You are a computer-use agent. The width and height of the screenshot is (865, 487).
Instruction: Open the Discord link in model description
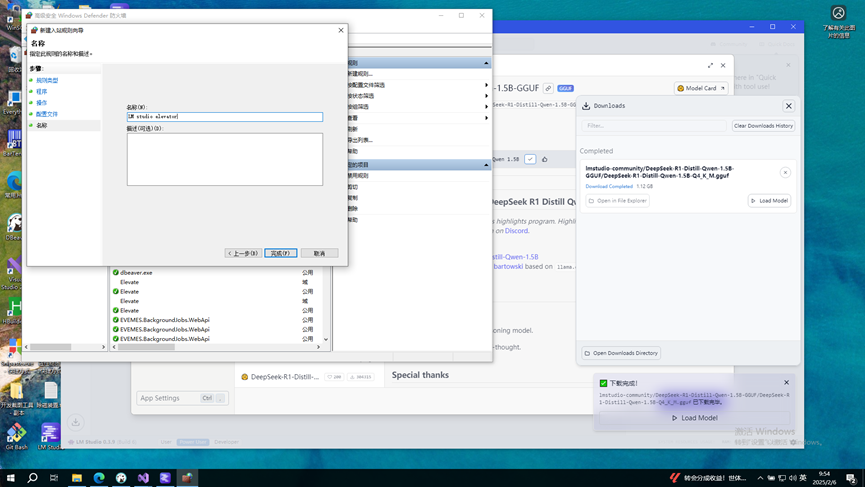click(516, 231)
